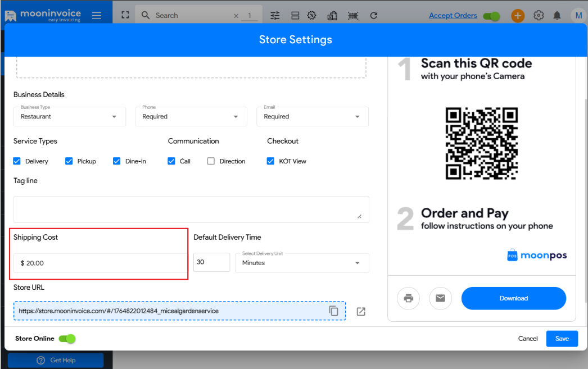This screenshot has width=588, height=369.
Task: Uncheck the KOT View checkbox
Action: [270, 161]
